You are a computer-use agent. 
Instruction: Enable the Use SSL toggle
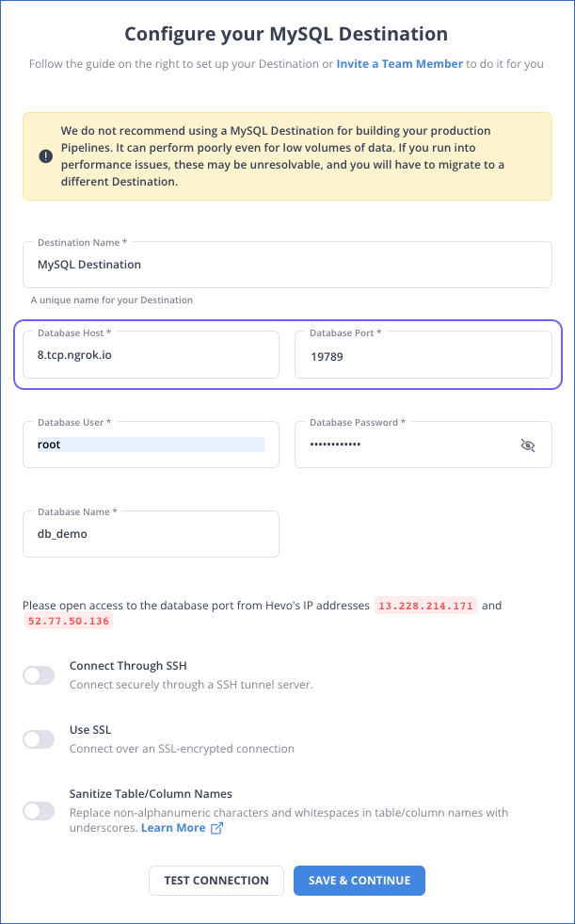pyautogui.click(x=38, y=738)
